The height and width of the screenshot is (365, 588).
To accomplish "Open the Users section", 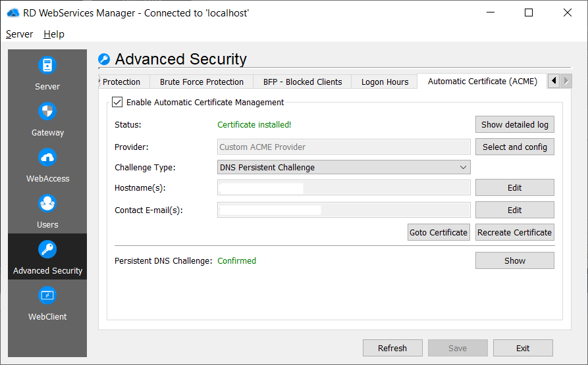I will (x=47, y=210).
